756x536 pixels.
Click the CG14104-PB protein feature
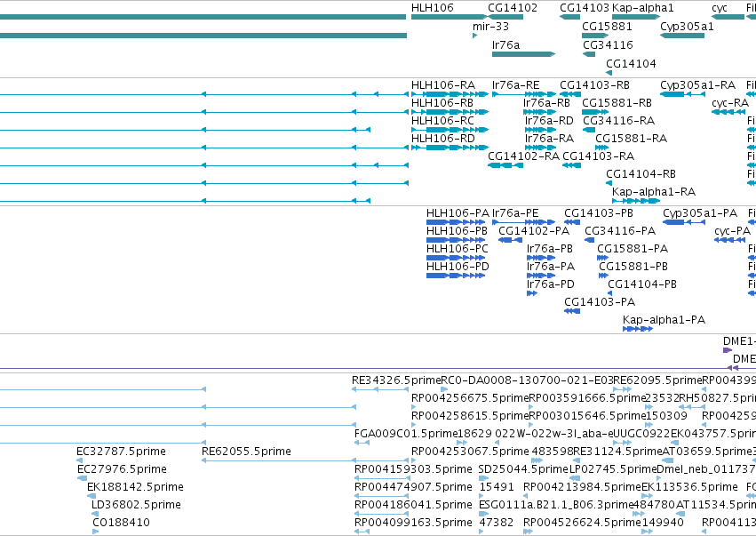[609, 293]
